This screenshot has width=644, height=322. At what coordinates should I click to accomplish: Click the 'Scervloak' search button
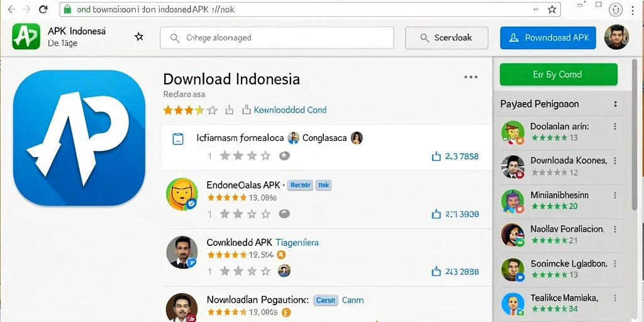coord(447,38)
